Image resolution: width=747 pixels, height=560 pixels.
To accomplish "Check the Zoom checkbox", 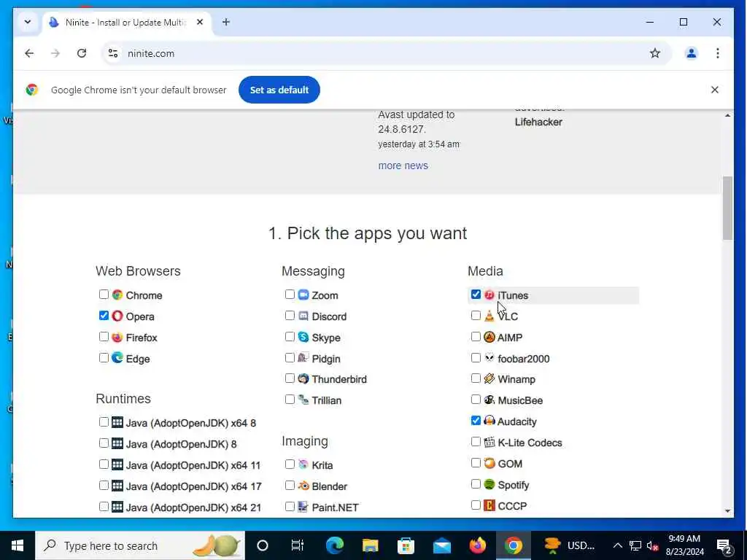I will [x=290, y=295].
